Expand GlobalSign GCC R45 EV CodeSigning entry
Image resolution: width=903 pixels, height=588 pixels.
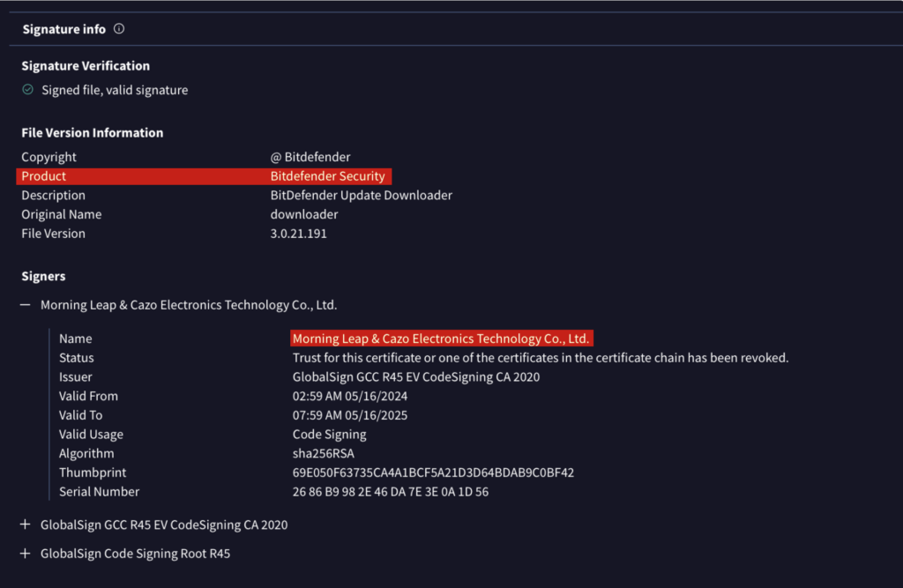pos(26,525)
